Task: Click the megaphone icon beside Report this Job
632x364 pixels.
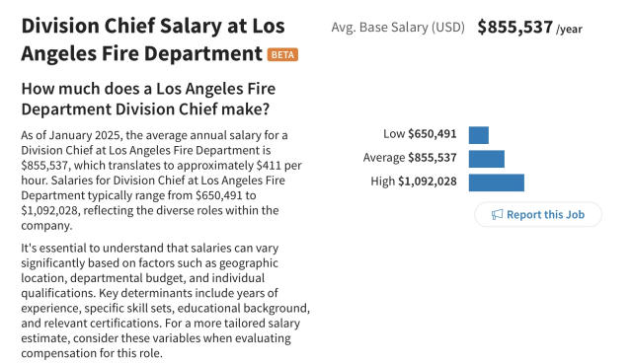Action: point(497,214)
